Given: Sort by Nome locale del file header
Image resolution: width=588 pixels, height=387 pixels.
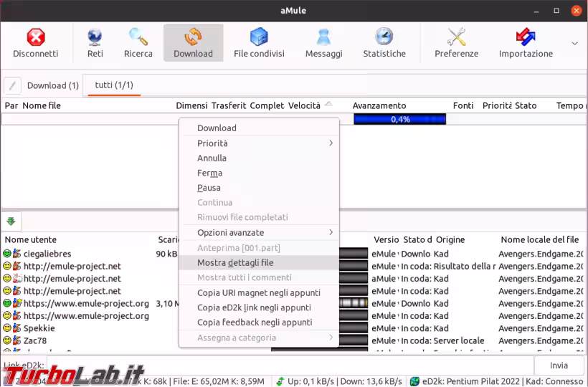Looking at the screenshot, I should [540, 240].
